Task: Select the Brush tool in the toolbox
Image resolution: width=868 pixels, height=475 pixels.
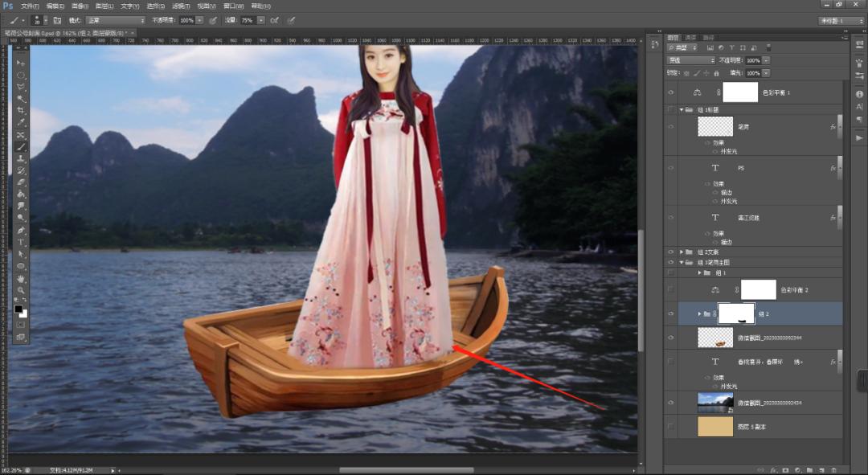Action: pos(20,147)
